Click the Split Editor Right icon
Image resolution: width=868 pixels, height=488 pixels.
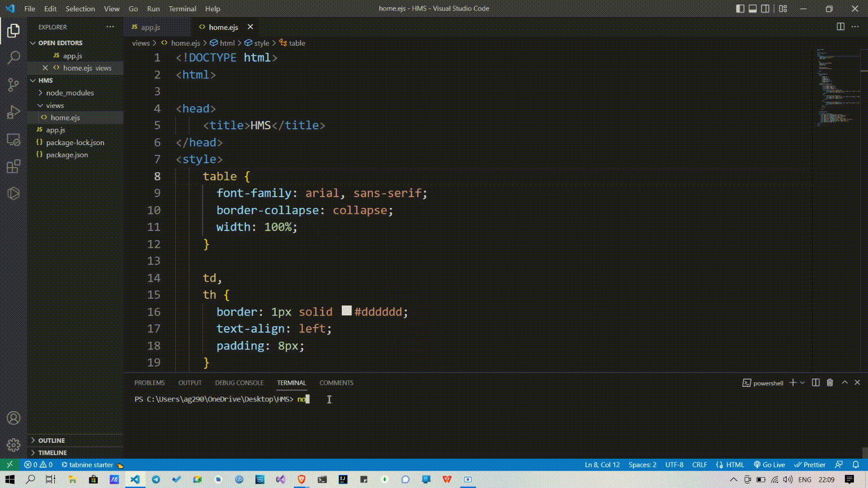point(840,27)
